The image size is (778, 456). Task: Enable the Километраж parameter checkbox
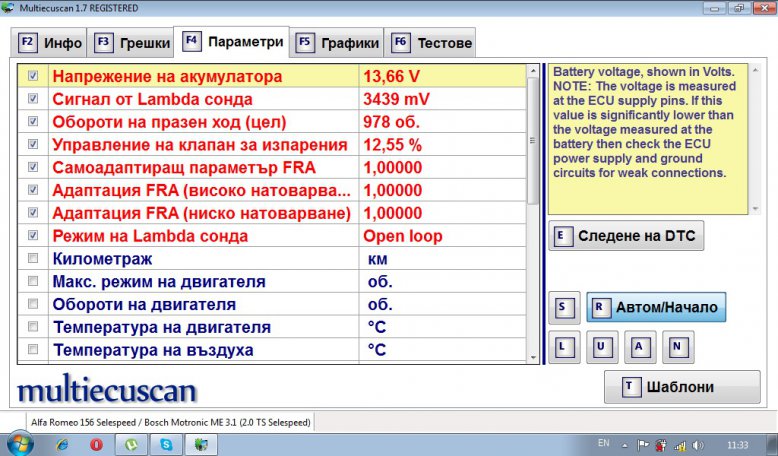34,258
